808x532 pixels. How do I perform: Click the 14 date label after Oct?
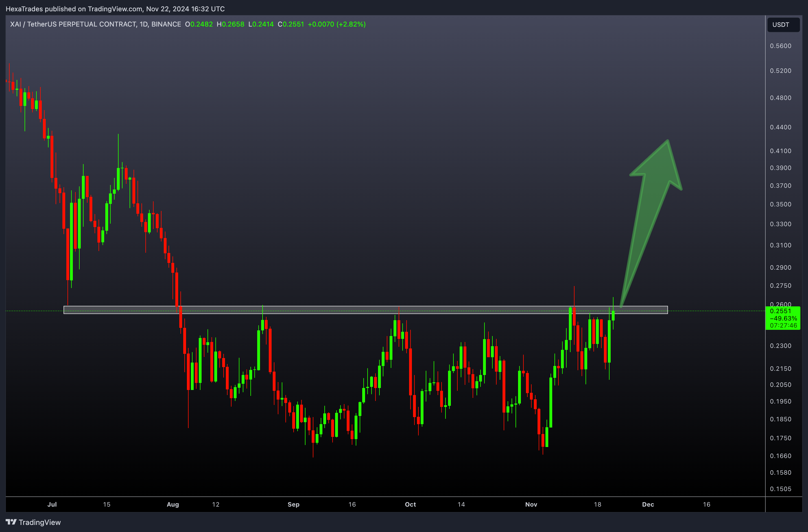click(x=461, y=505)
